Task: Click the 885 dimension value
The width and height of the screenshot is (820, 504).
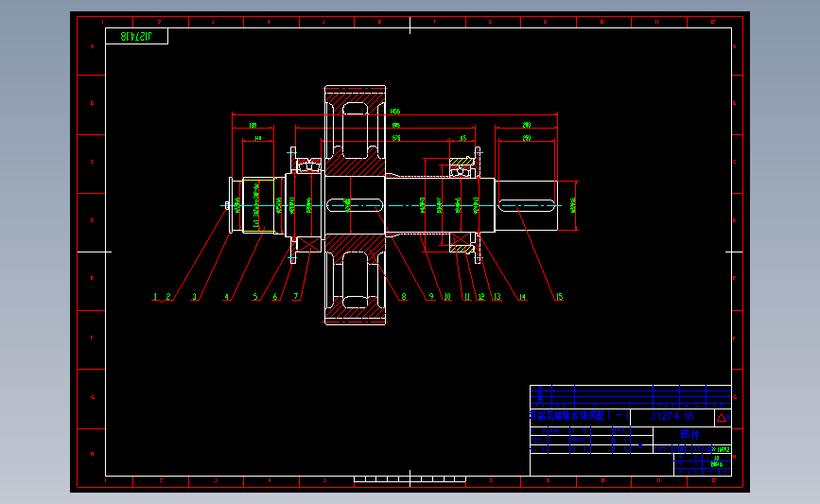Action: (396, 126)
